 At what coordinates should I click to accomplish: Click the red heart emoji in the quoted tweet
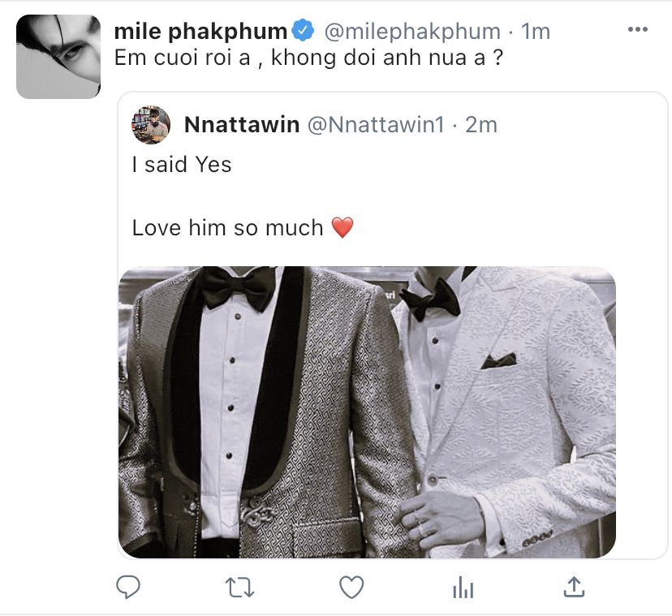tap(342, 229)
